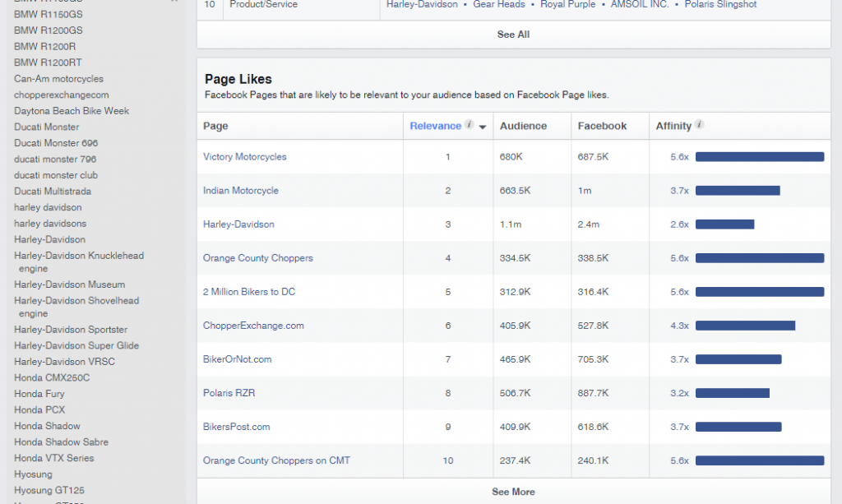Select BMW R1200R interest in sidebar
This screenshot has width=842, height=504.
[x=44, y=47]
